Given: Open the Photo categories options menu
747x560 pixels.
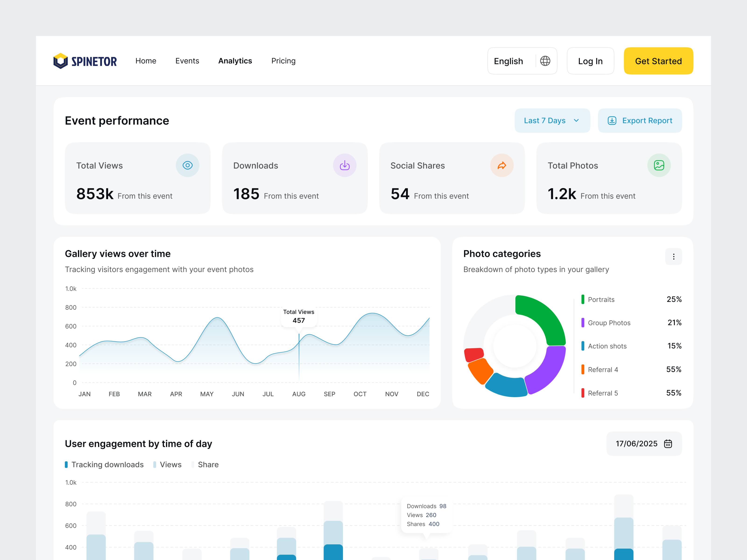Looking at the screenshot, I should pyautogui.click(x=674, y=256).
